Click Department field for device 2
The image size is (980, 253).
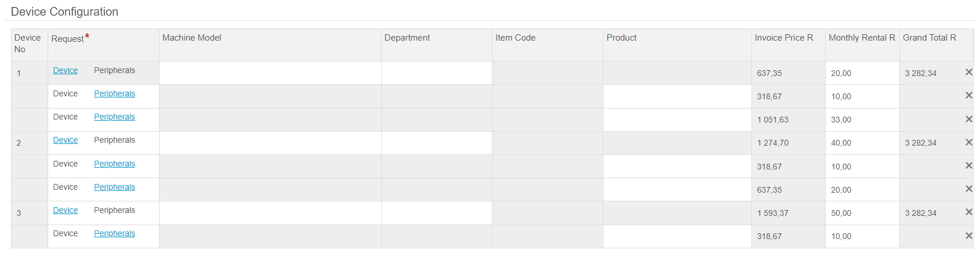coord(437,143)
